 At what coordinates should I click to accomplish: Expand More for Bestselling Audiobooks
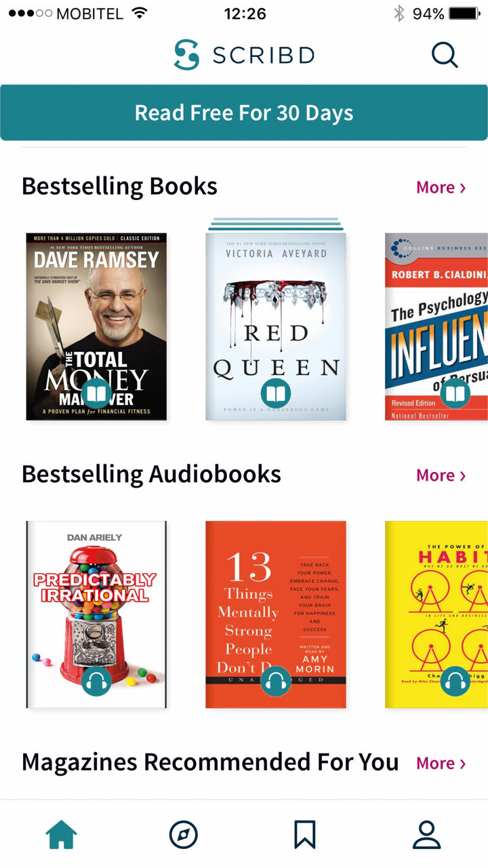coord(441,475)
